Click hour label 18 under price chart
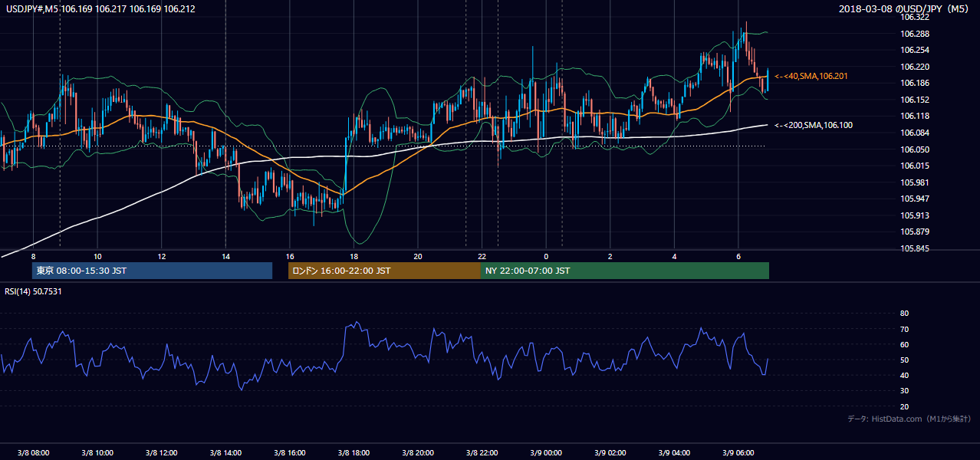This screenshot has width=980, height=460. pyautogui.click(x=354, y=256)
